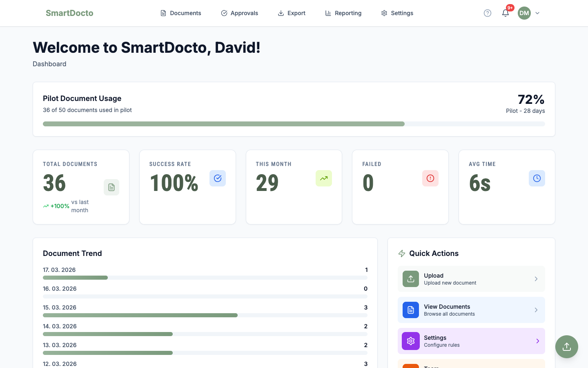
Task: Click the purple Settings gear in Quick Actions
Action: point(410,341)
